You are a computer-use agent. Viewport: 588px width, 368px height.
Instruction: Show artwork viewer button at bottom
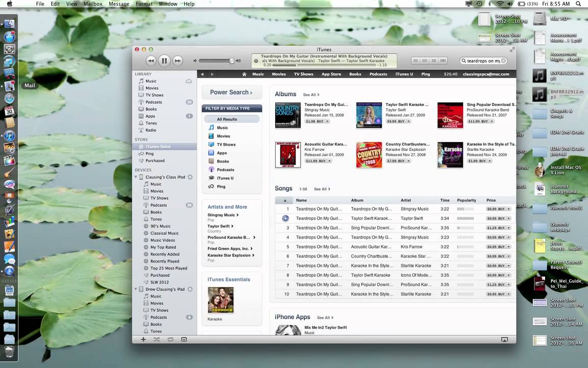coord(184,339)
